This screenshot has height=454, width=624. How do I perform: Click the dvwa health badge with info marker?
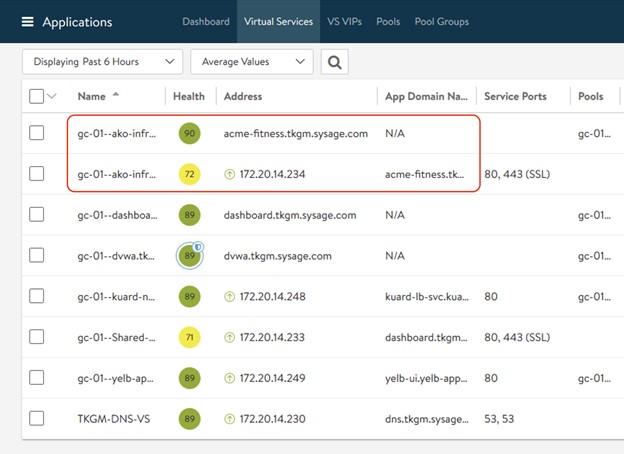pos(189,256)
